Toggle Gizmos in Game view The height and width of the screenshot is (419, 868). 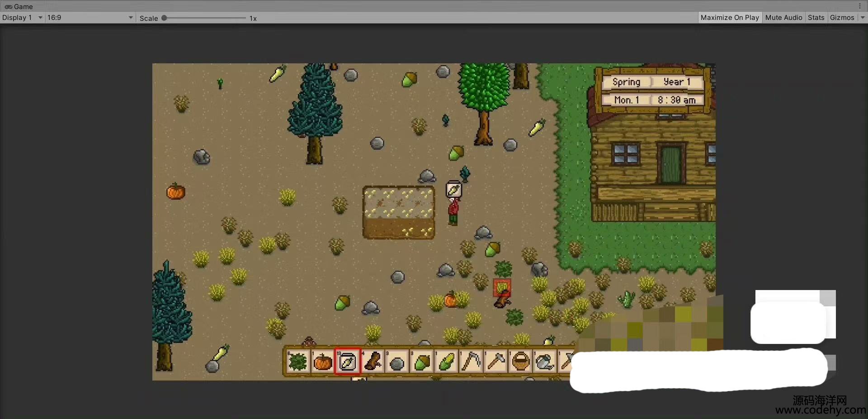pos(842,18)
